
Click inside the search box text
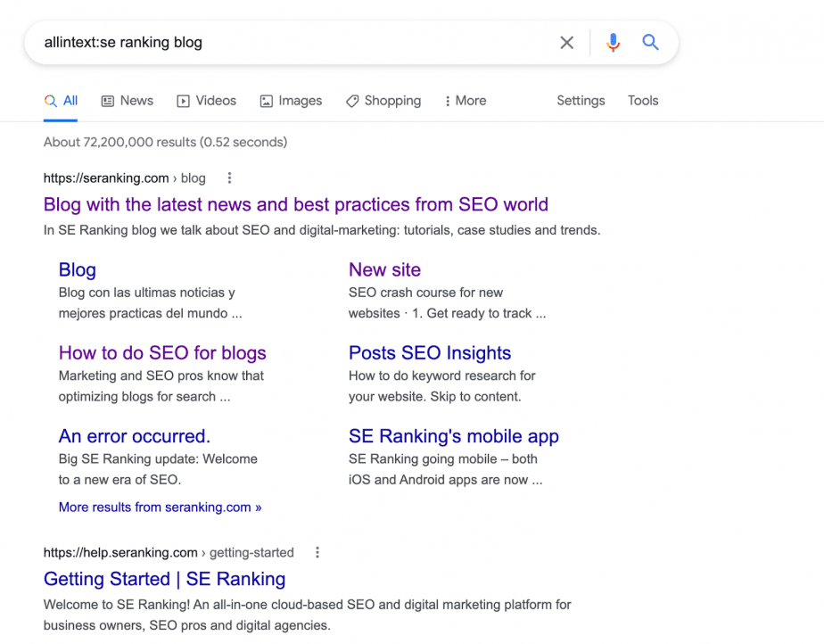tap(123, 42)
